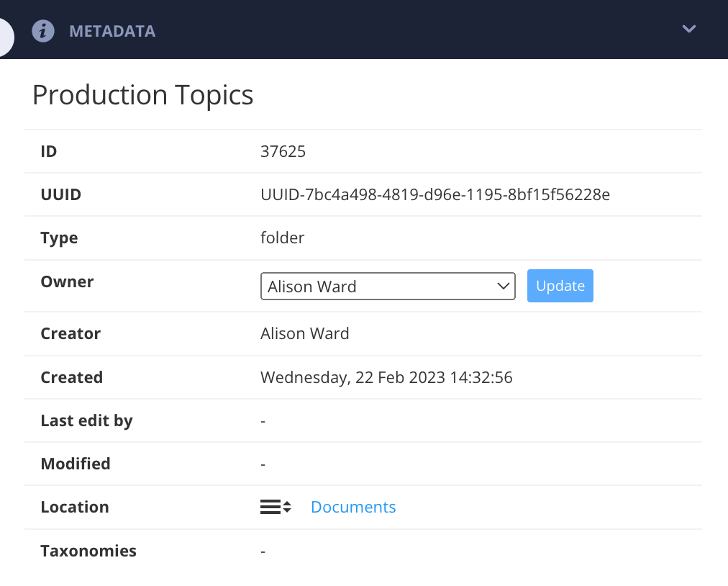
Task: Click the Taxonomies row dash
Action: click(263, 550)
